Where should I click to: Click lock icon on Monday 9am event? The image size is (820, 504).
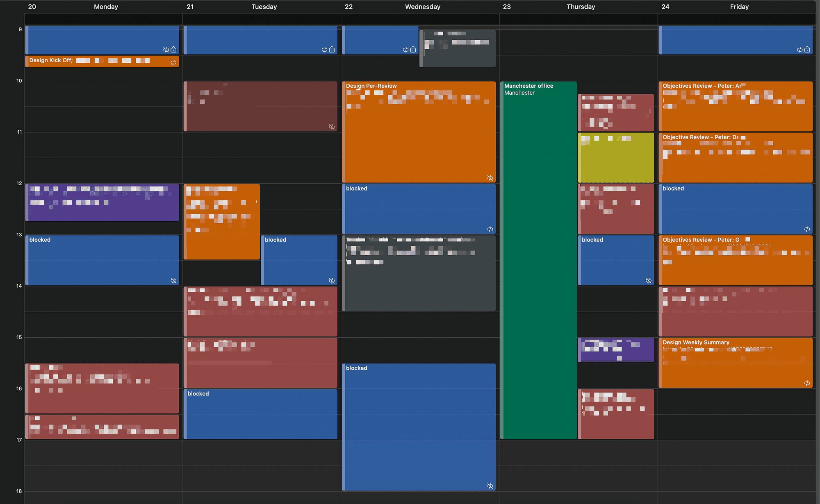click(173, 50)
